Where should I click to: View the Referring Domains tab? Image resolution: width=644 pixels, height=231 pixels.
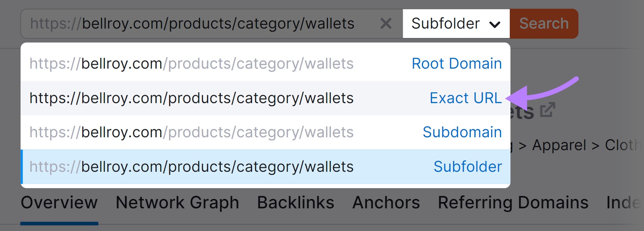pyautogui.click(x=513, y=202)
